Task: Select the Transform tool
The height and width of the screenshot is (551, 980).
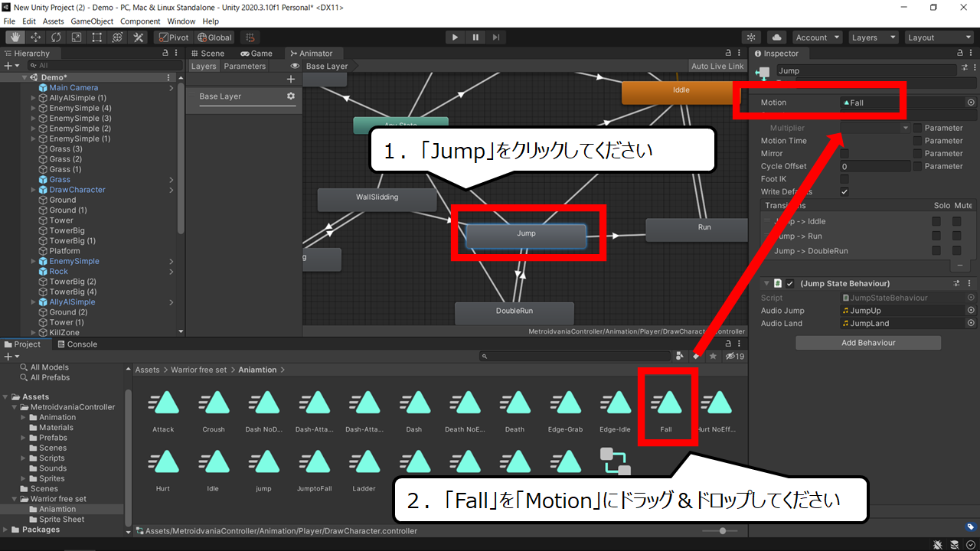Action: [118, 37]
